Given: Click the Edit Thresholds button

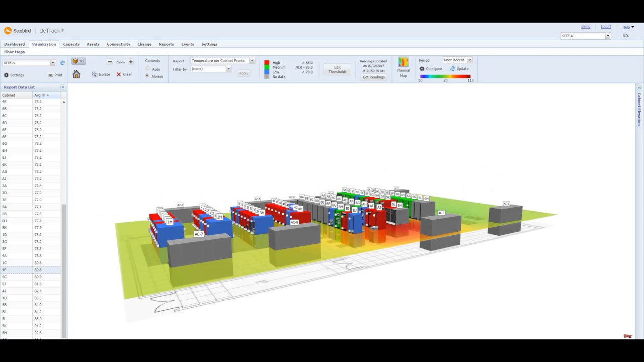Looking at the screenshot, I should [337, 69].
